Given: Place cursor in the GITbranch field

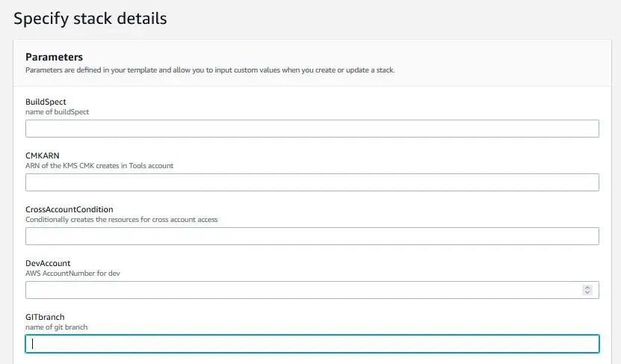Looking at the screenshot, I should (312, 344).
